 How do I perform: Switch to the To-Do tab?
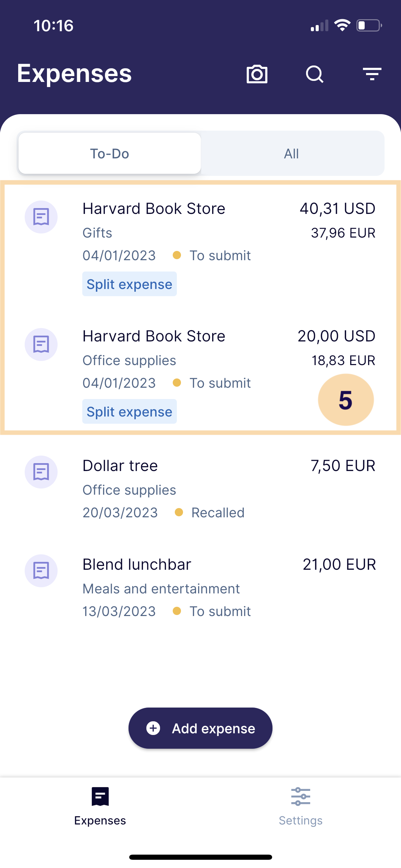tap(110, 154)
